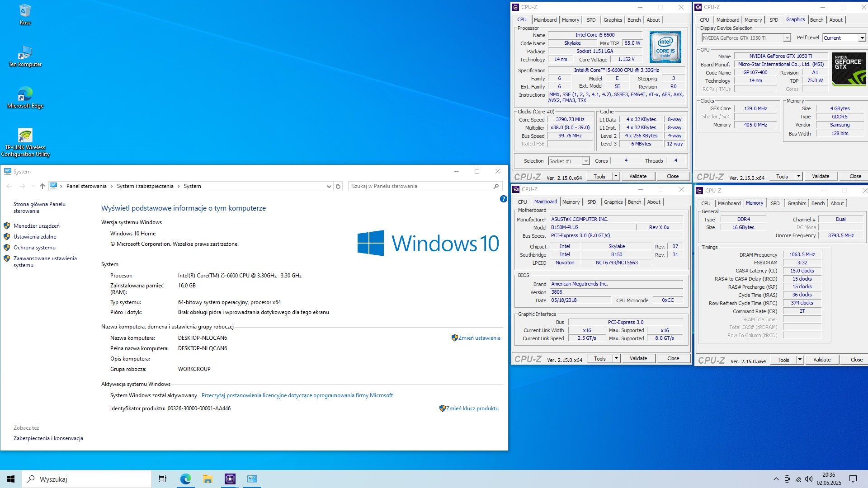
Task: Open the Tools dropdown arrow in Memory window
Action: (x=800, y=360)
